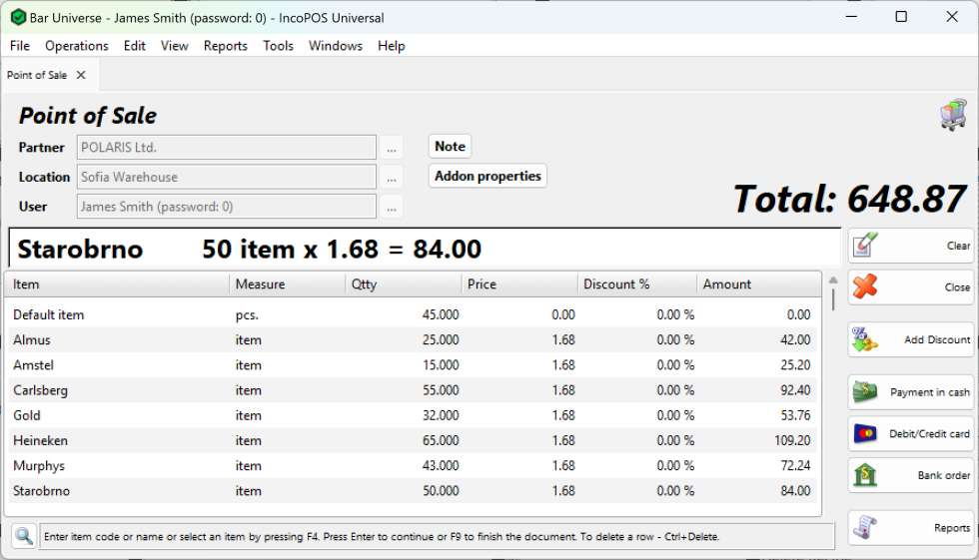Click the Clear button label
Viewport: 979px width, 560px height.
pos(958,246)
